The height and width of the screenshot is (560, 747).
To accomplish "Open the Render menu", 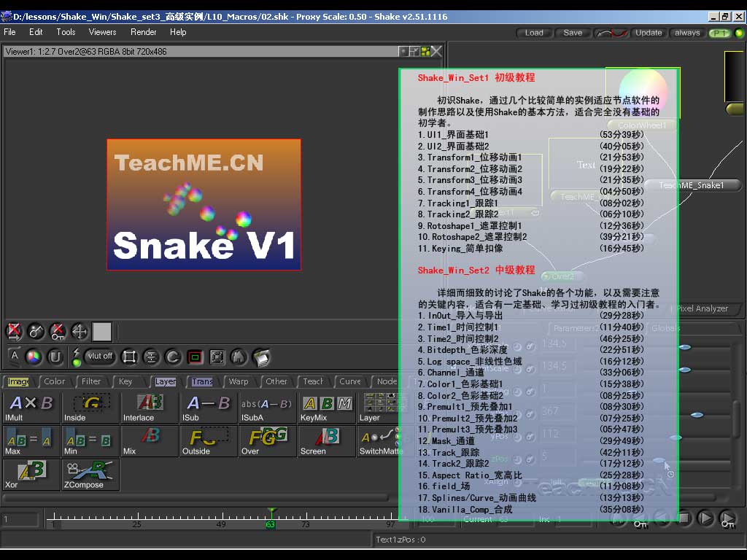I will [x=144, y=32].
